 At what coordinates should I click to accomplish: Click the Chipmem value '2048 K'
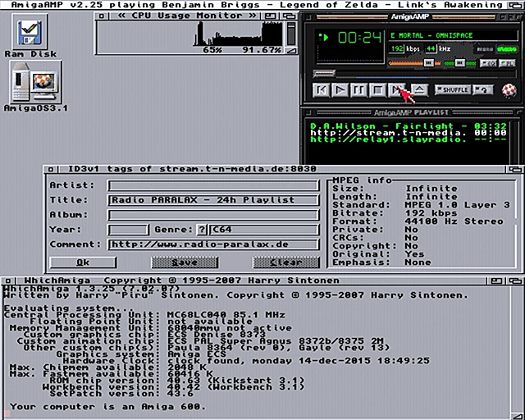click(187, 367)
